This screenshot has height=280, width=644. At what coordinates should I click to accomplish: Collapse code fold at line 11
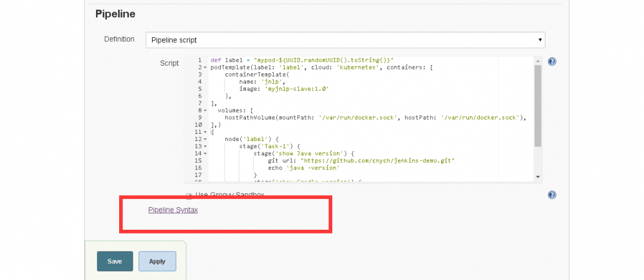click(x=205, y=132)
